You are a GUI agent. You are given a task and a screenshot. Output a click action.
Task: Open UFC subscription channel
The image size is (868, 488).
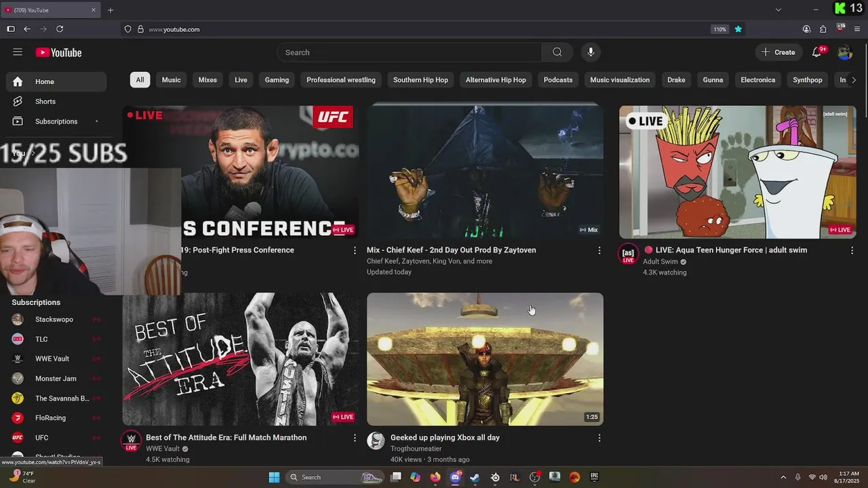tap(56, 438)
